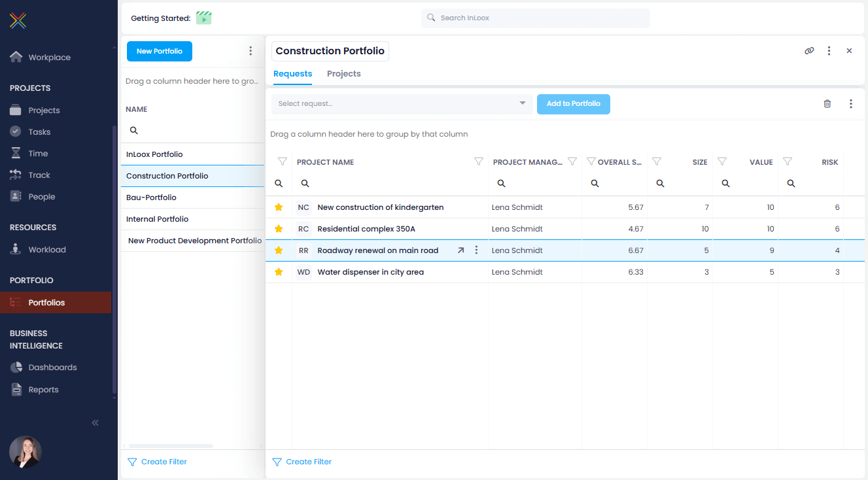The width and height of the screenshot is (868, 480).
Task: Copy the Construction Portfolio link icon
Action: point(809,51)
